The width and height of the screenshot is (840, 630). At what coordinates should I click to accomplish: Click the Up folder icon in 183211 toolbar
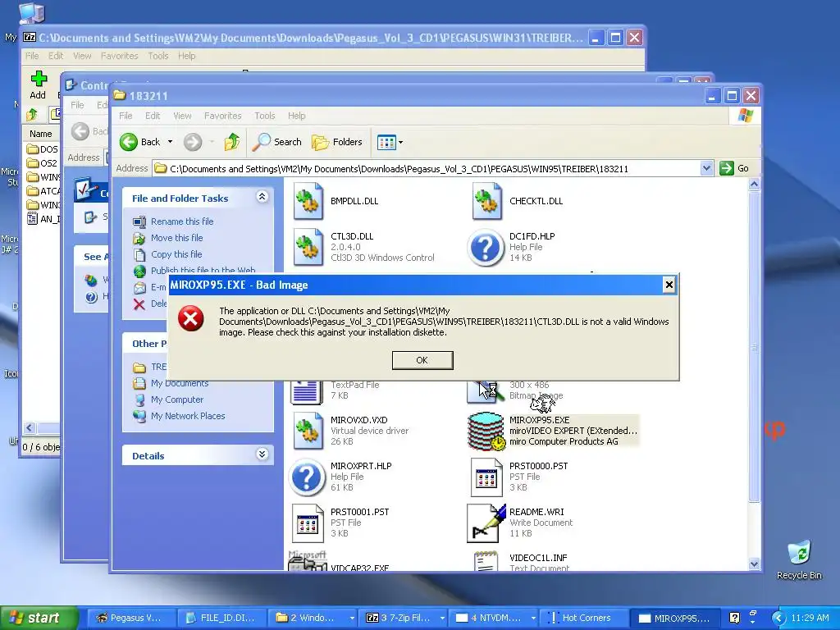[232, 142]
